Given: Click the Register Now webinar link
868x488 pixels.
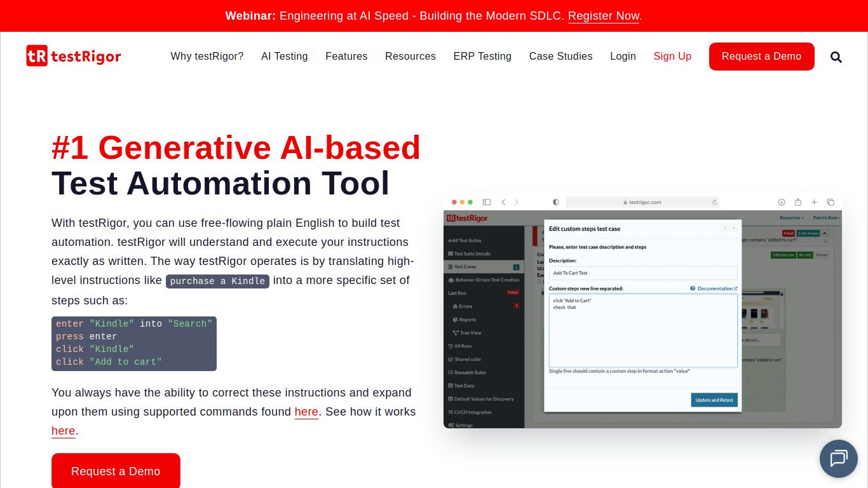Looking at the screenshot, I should click(603, 16).
